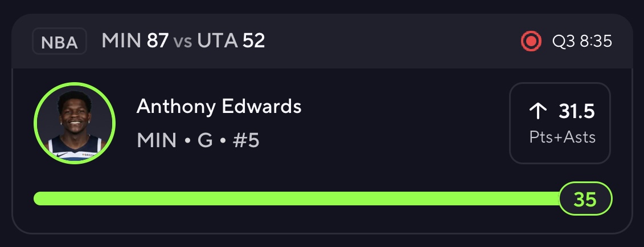Click MIN in the line below the player name
The width and height of the screenshot is (644, 247).
coord(157,140)
